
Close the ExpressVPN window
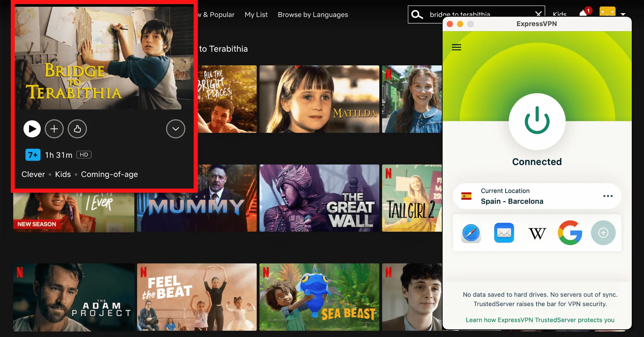click(x=450, y=24)
